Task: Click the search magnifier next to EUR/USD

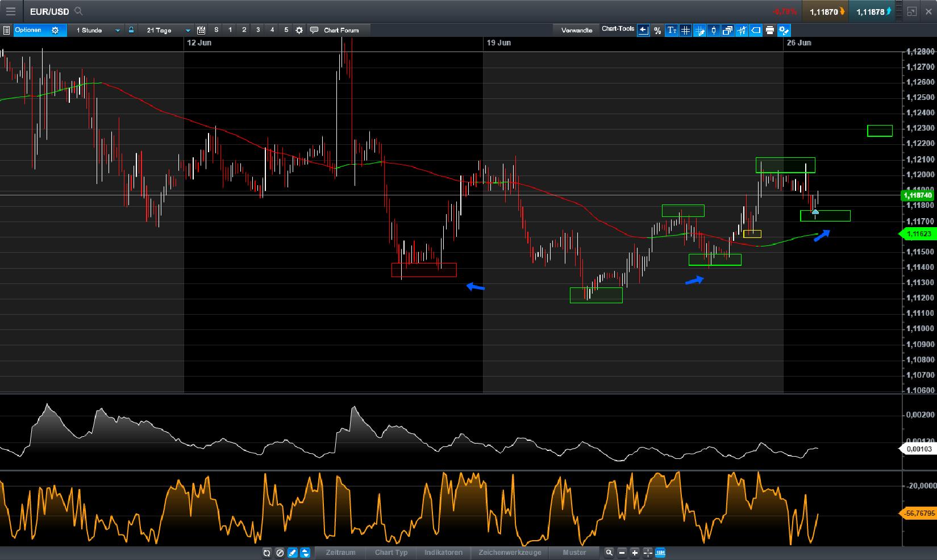Action: coord(78,11)
